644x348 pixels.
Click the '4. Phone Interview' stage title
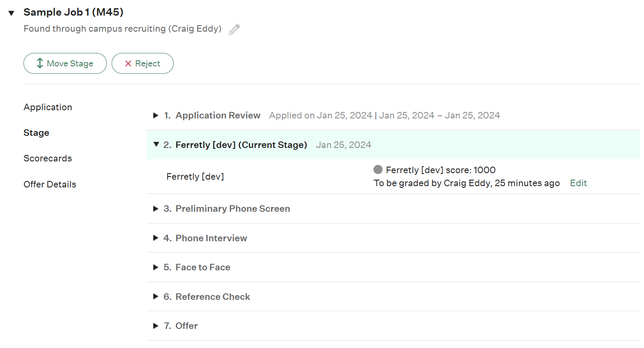coord(205,238)
